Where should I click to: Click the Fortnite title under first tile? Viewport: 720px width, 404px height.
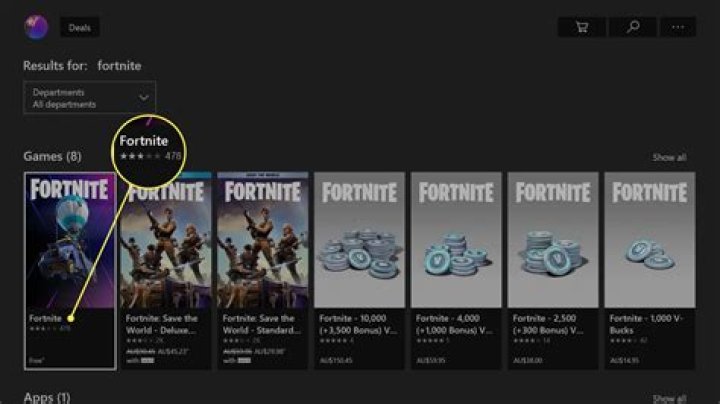coord(45,318)
